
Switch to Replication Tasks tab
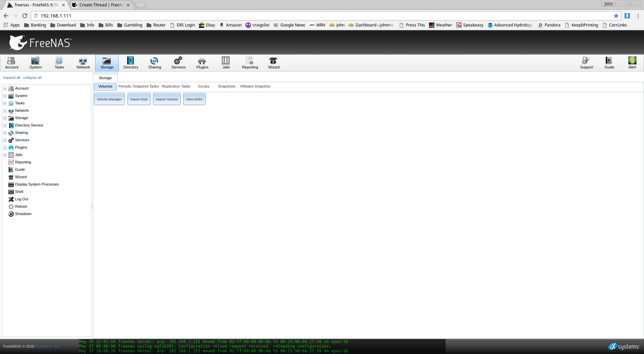click(x=176, y=87)
